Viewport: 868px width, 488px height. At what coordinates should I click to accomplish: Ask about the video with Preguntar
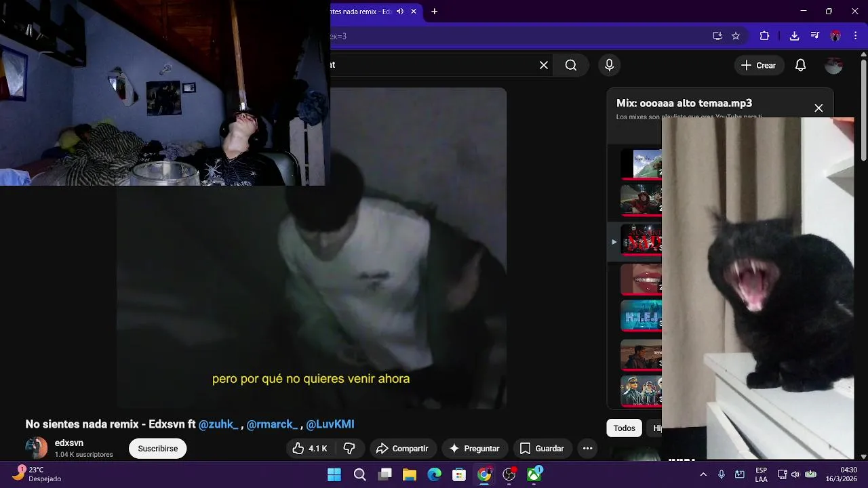(x=475, y=448)
